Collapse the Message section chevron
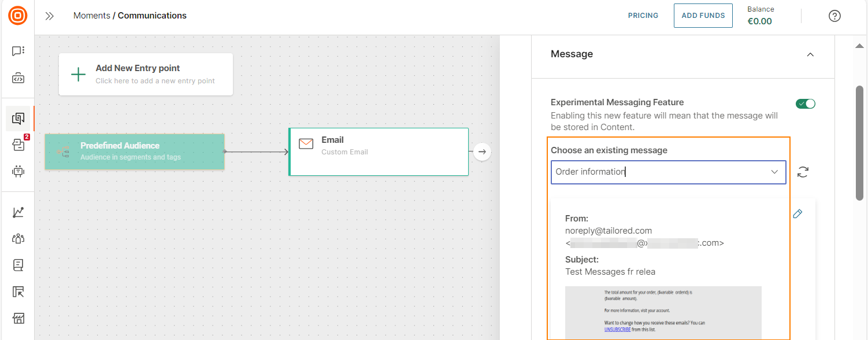The image size is (868, 340). (810, 54)
